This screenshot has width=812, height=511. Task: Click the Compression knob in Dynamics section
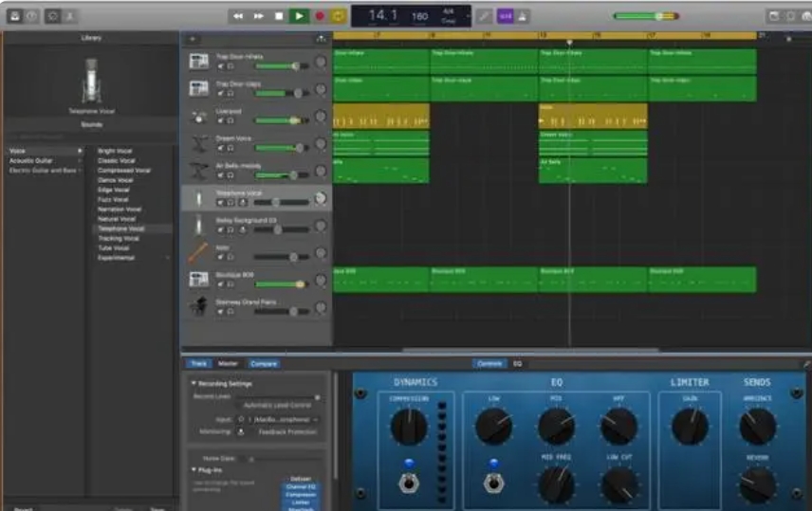coord(409,427)
